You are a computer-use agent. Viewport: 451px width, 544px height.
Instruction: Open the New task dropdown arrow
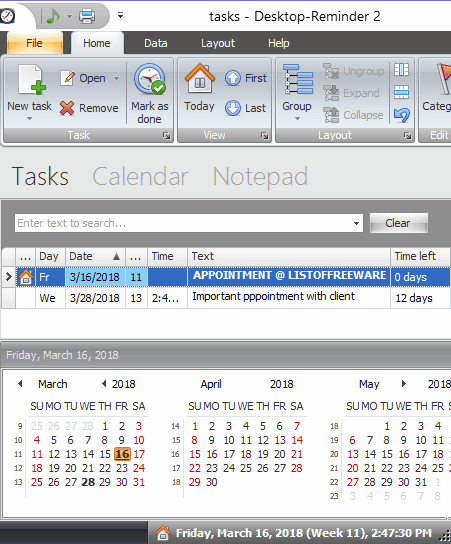click(29, 118)
